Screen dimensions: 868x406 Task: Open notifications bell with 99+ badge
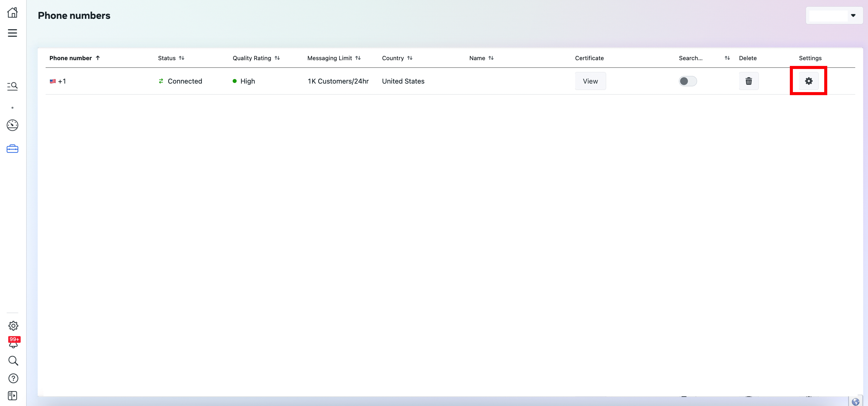point(13,343)
